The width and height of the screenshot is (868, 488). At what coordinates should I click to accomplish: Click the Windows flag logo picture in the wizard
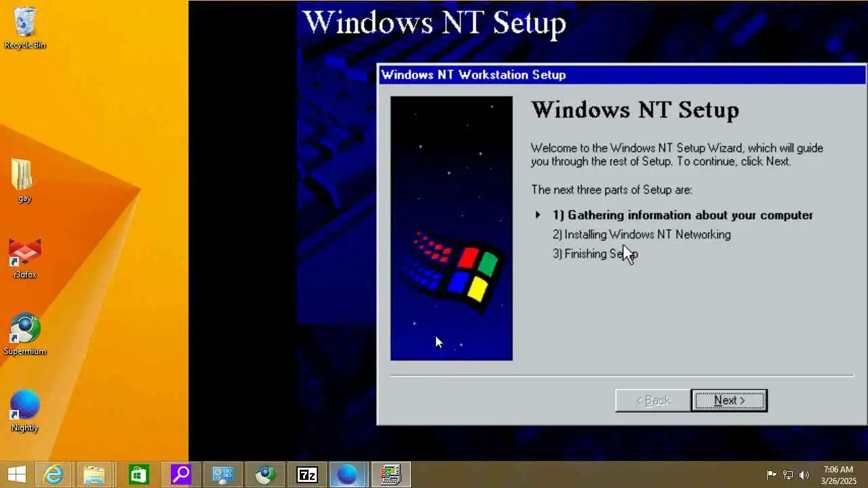pos(452,228)
